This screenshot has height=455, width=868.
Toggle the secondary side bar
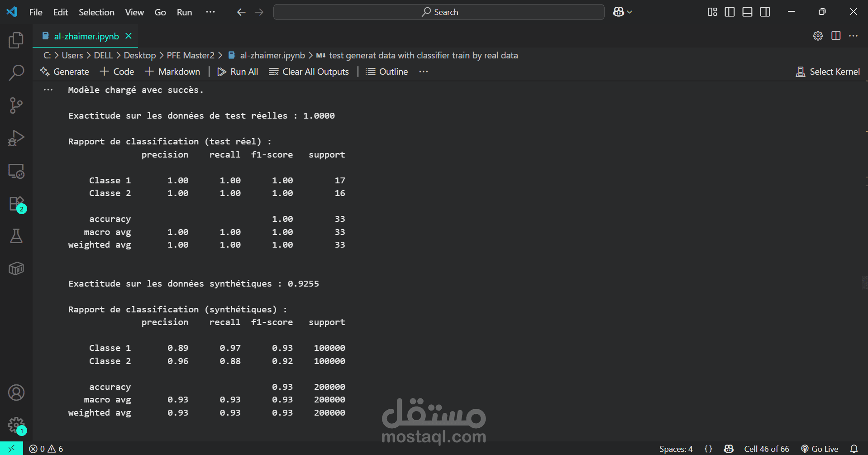click(x=765, y=12)
